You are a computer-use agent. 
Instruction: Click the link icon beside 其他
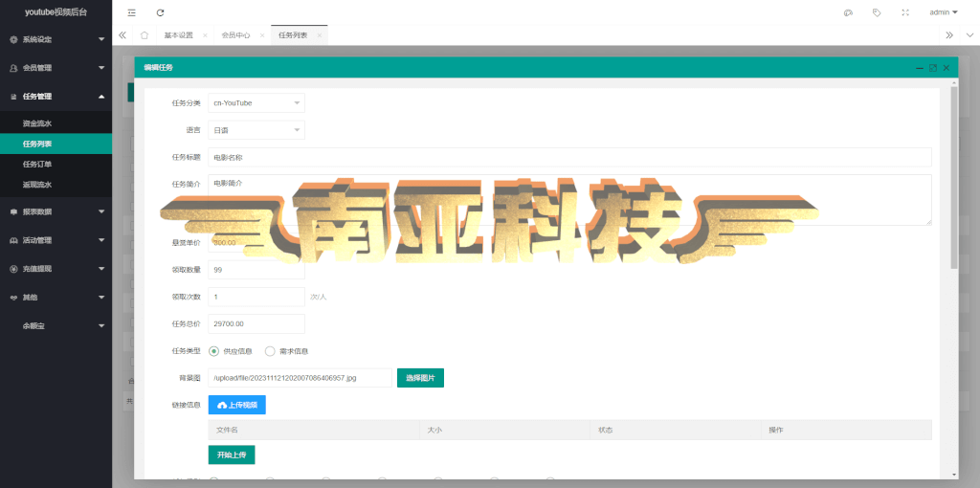pyautogui.click(x=13, y=298)
